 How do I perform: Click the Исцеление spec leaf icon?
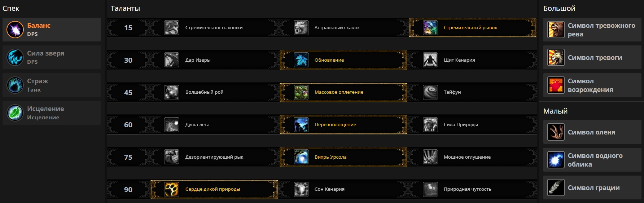click(x=15, y=113)
